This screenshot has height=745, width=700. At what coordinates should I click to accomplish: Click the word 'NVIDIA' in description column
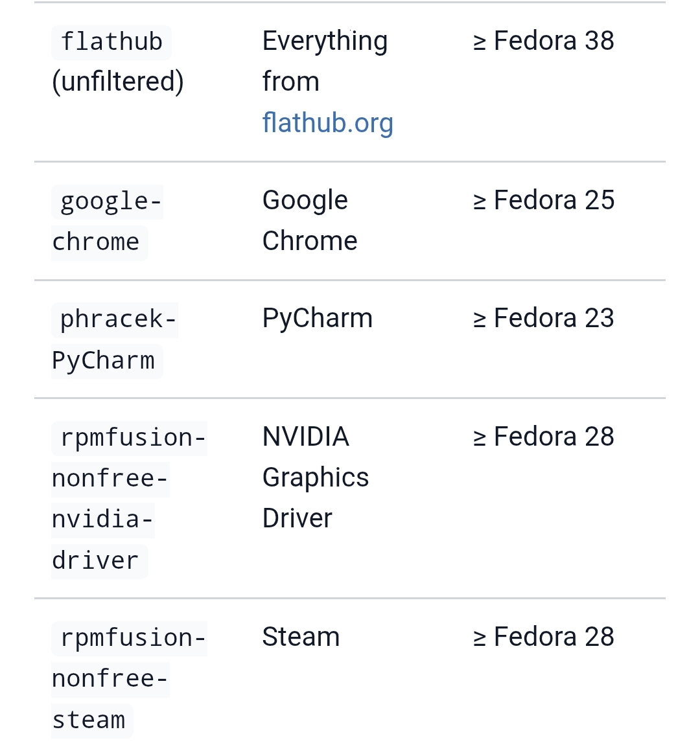tap(305, 437)
